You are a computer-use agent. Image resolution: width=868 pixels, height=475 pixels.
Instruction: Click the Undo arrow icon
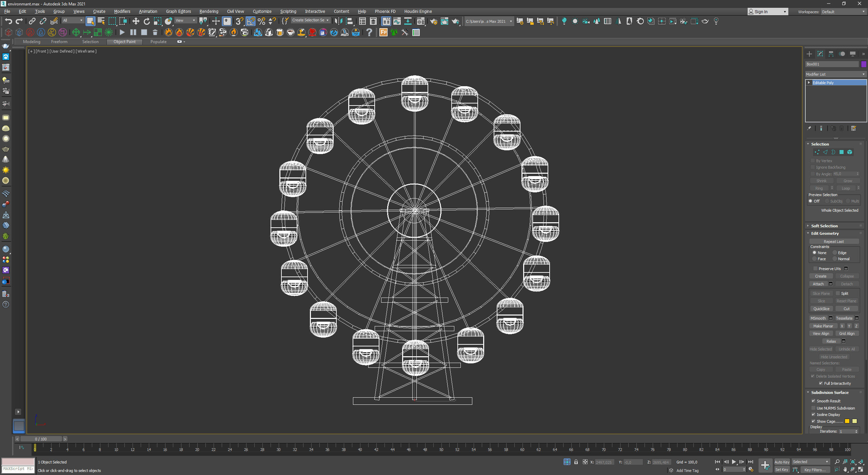coord(8,21)
